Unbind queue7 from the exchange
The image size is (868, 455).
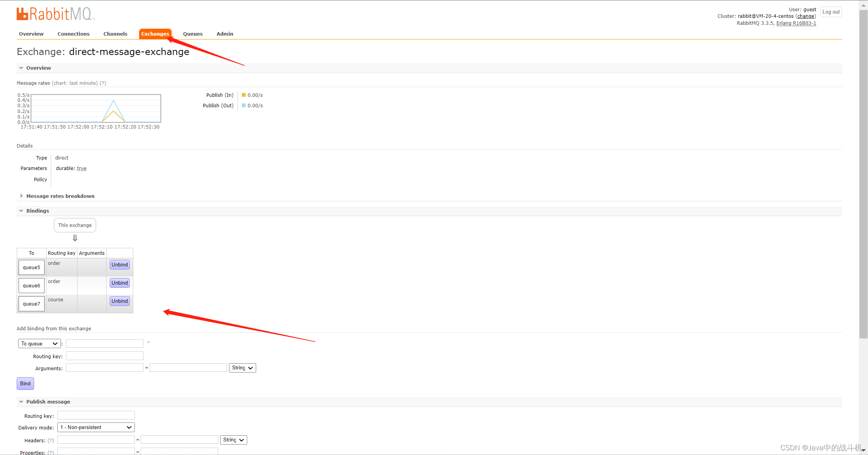click(x=120, y=301)
